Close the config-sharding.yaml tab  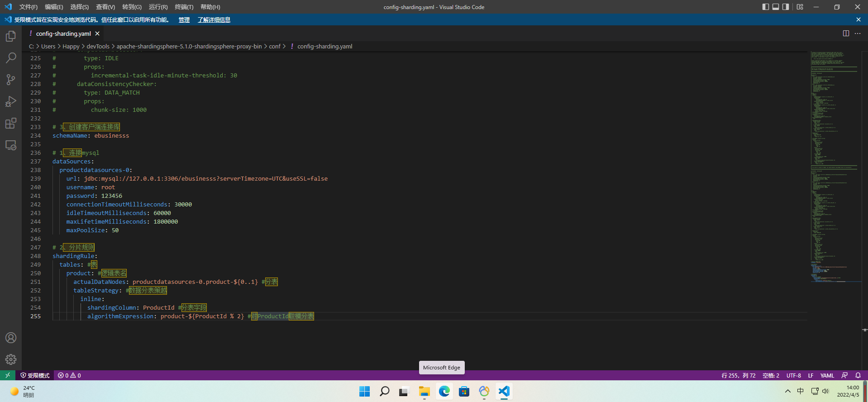(x=97, y=33)
